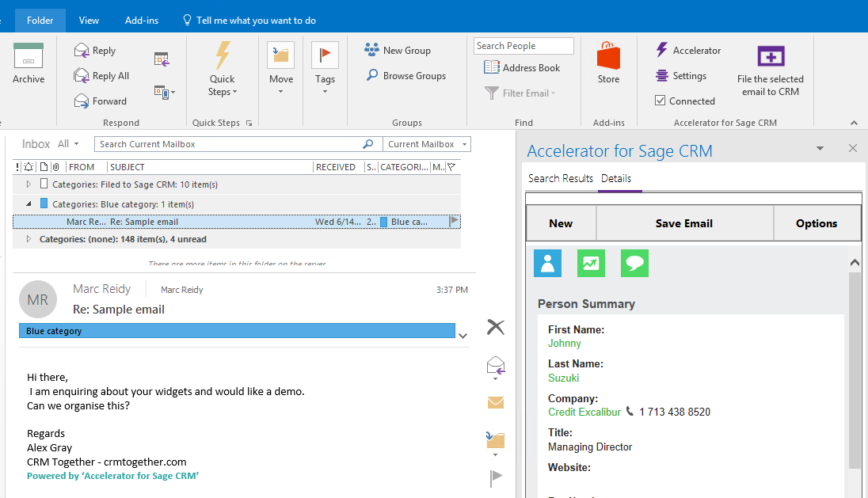This screenshot has width=868, height=498.
Task: Open the Add-ins ribbon tab
Action: click(x=142, y=21)
